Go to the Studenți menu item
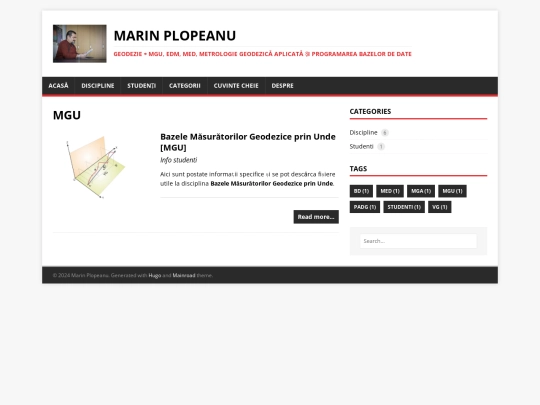540x405 pixels. point(142,86)
